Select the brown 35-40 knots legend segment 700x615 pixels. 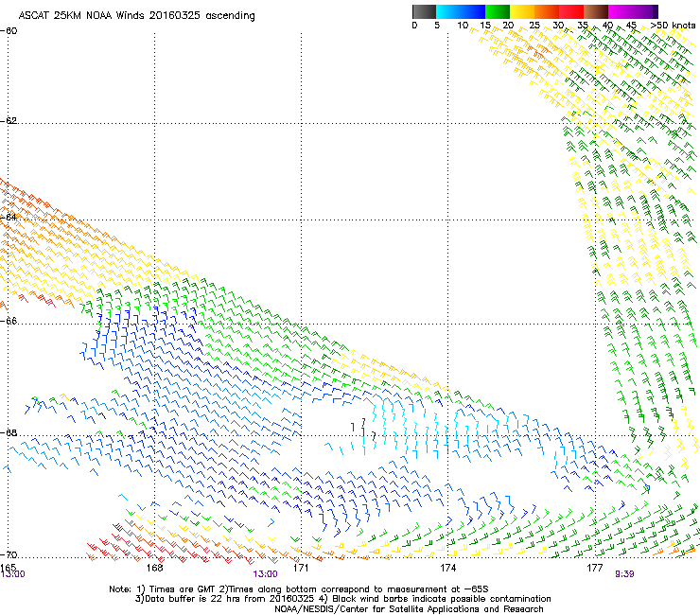596,11
